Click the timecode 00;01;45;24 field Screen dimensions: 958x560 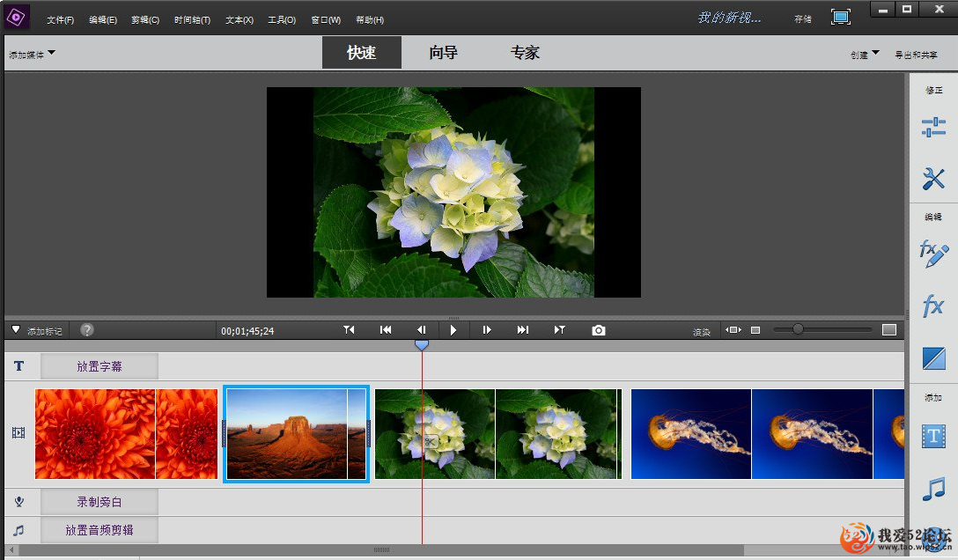click(x=247, y=331)
